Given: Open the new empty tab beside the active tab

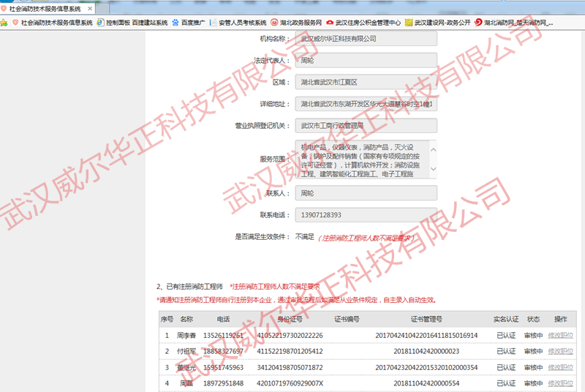Looking at the screenshot, I should click(x=102, y=8).
